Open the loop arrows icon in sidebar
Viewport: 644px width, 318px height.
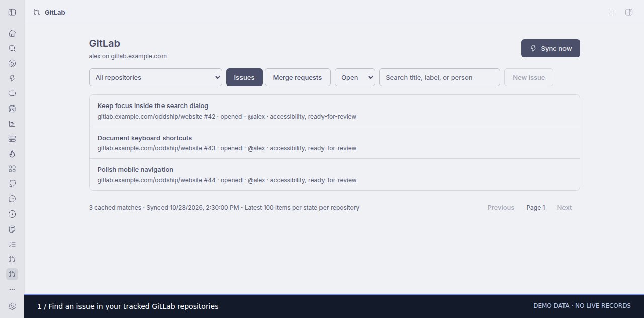click(x=12, y=93)
